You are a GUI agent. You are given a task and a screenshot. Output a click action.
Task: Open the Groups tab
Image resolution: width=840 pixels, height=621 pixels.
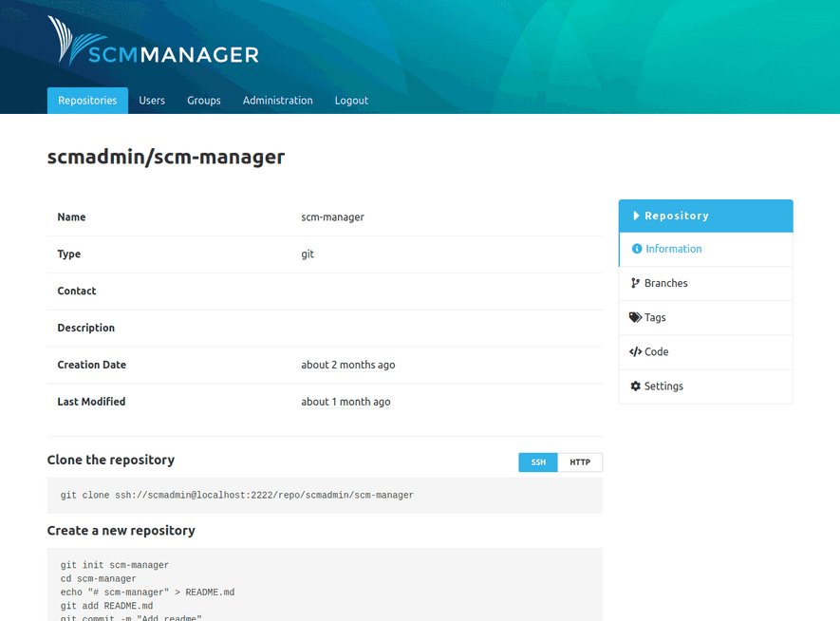tap(203, 100)
